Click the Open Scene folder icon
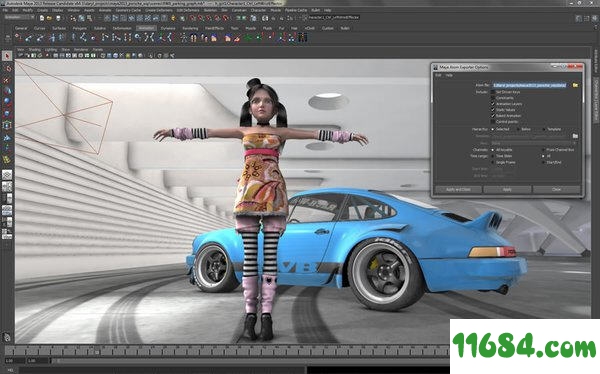Viewport: 600px width, 374px height. click(49, 18)
